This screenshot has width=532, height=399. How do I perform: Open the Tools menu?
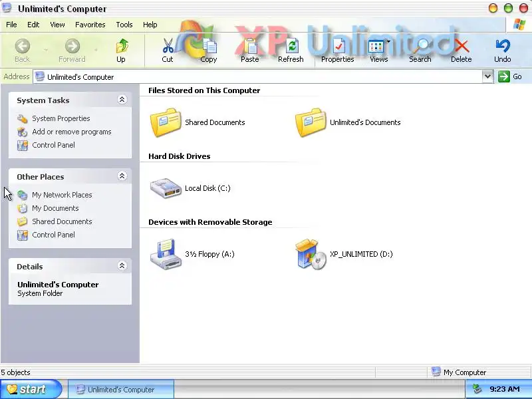coord(124,25)
